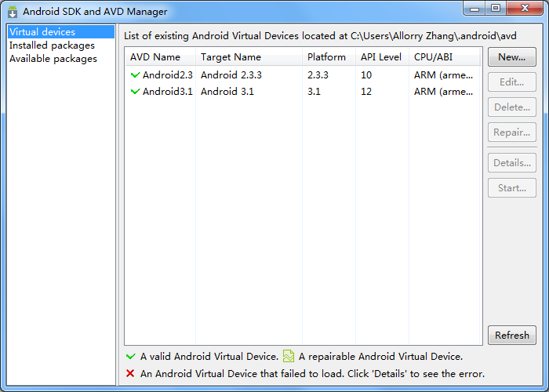Select the Android2.3 device row
The width and height of the screenshot is (549, 392).
(x=304, y=75)
